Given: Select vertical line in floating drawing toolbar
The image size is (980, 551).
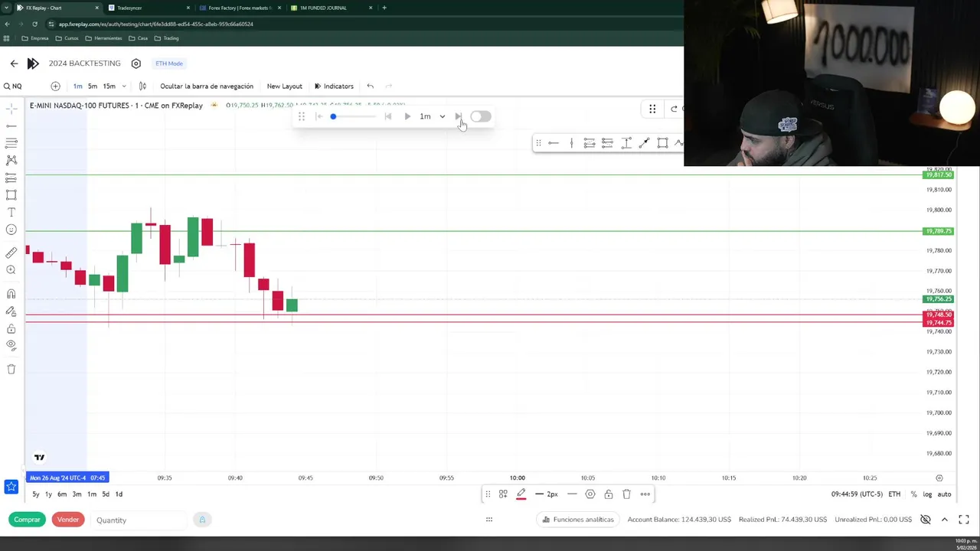Looking at the screenshot, I should click(x=571, y=143).
